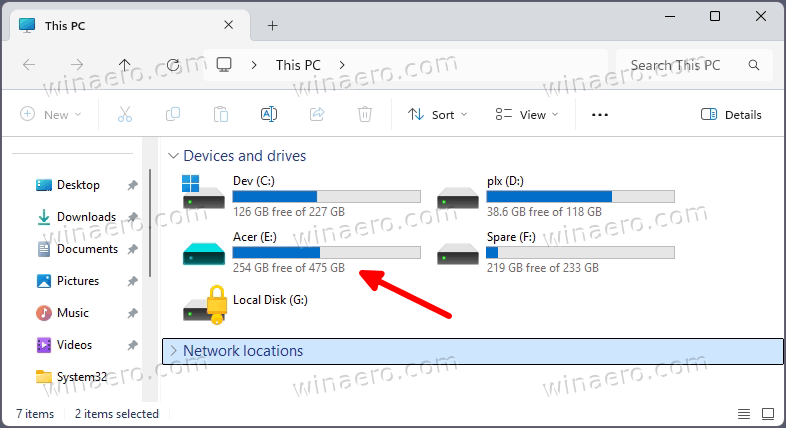Screen dimensions: 786x428
Task: Add a new tab
Action: 272,26
